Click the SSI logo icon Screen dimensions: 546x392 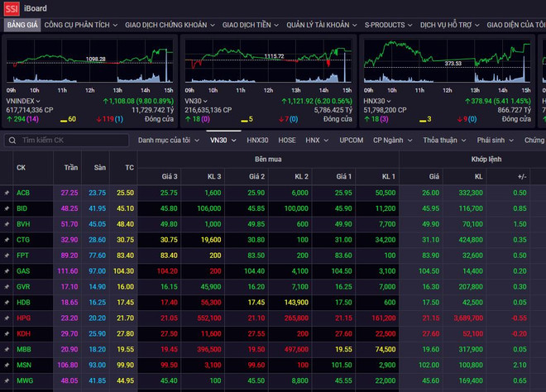click(12, 8)
